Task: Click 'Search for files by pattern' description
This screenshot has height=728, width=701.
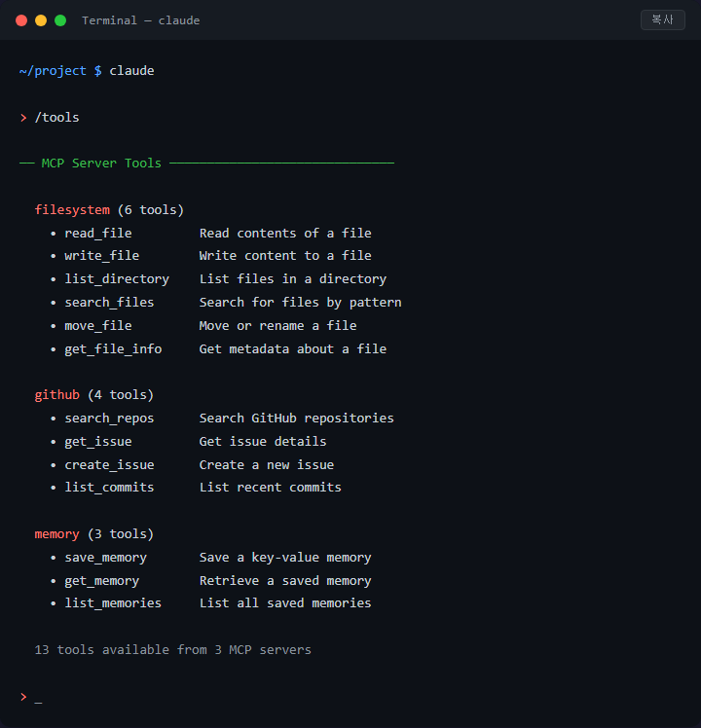Action: (x=300, y=303)
